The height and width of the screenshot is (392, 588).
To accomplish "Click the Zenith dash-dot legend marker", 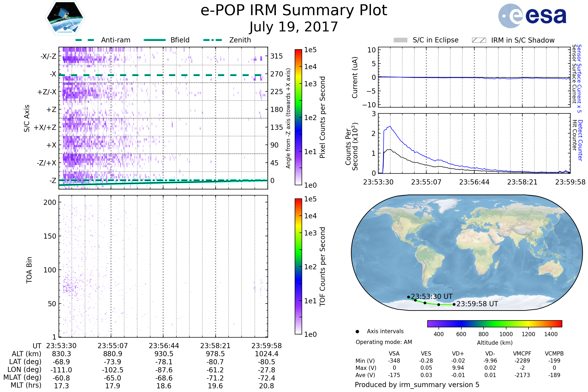I will coord(213,40).
